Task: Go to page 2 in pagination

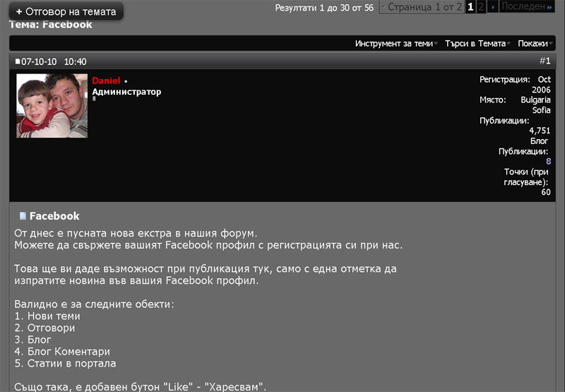Action: [x=481, y=7]
